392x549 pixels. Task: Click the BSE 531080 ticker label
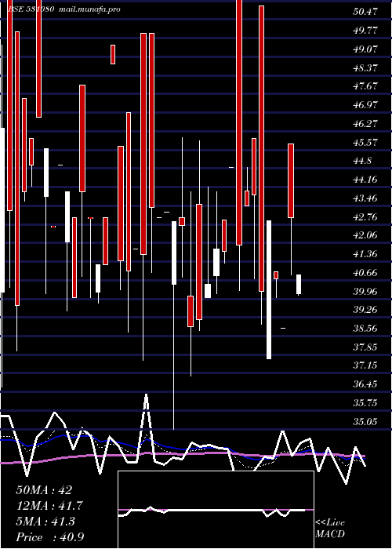(x=31, y=9)
